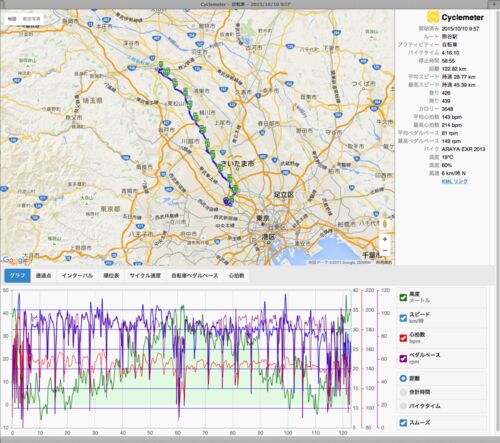The width and height of the screenshot is (500, 443).
Task: Click the 春日部市 label on the map
Action: click(x=269, y=124)
